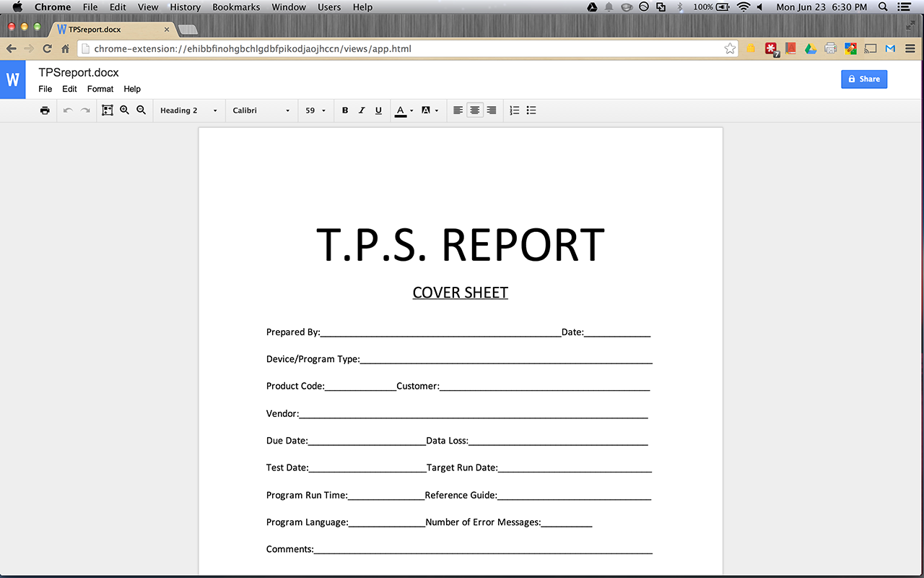The width and height of the screenshot is (924, 578).
Task: Open the LastPass extension icon
Action: 772,48
